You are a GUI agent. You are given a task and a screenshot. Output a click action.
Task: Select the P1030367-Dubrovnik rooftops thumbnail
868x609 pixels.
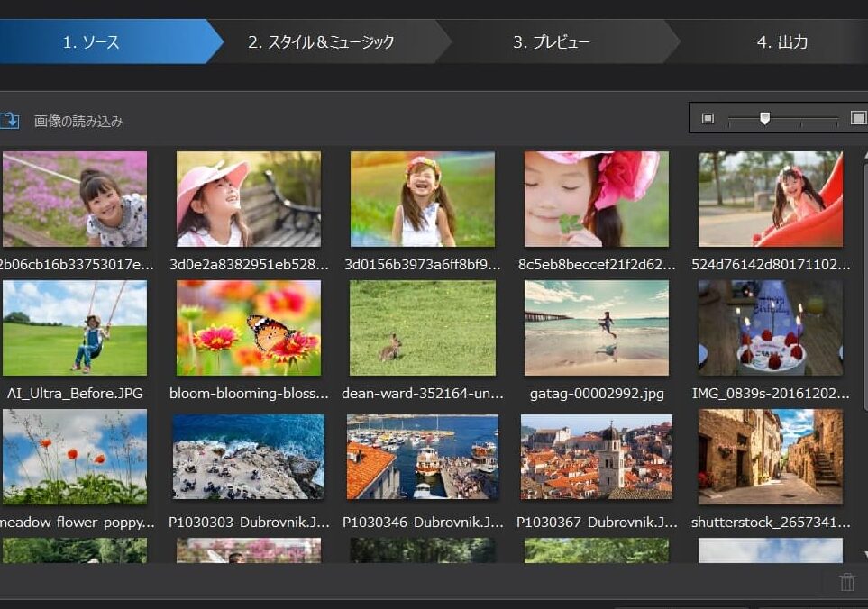[596, 457]
